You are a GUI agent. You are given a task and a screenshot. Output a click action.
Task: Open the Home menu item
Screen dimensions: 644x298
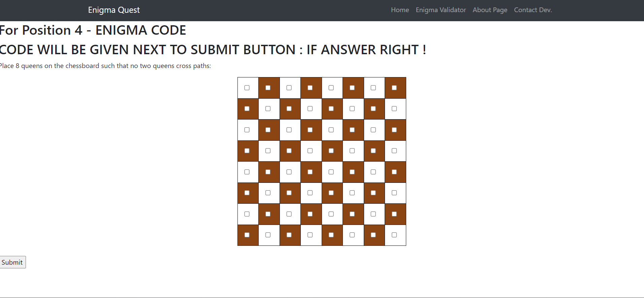(400, 10)
